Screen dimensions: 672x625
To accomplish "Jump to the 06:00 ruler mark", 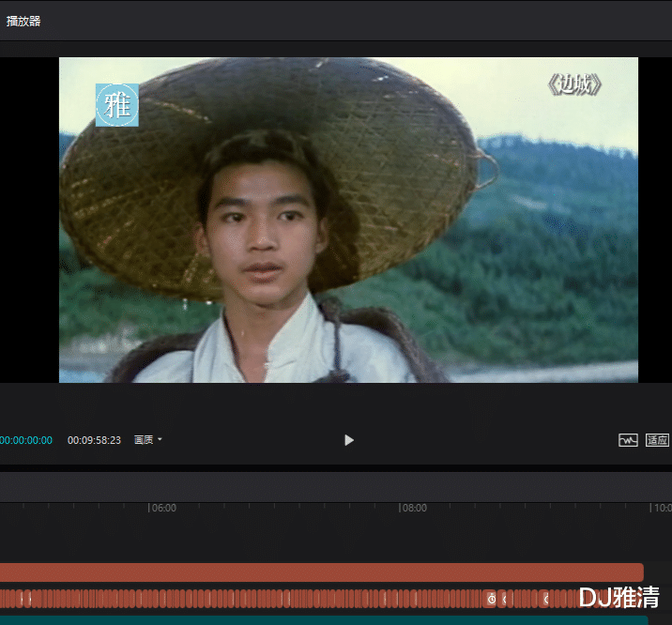I will [x=162, y=508].
